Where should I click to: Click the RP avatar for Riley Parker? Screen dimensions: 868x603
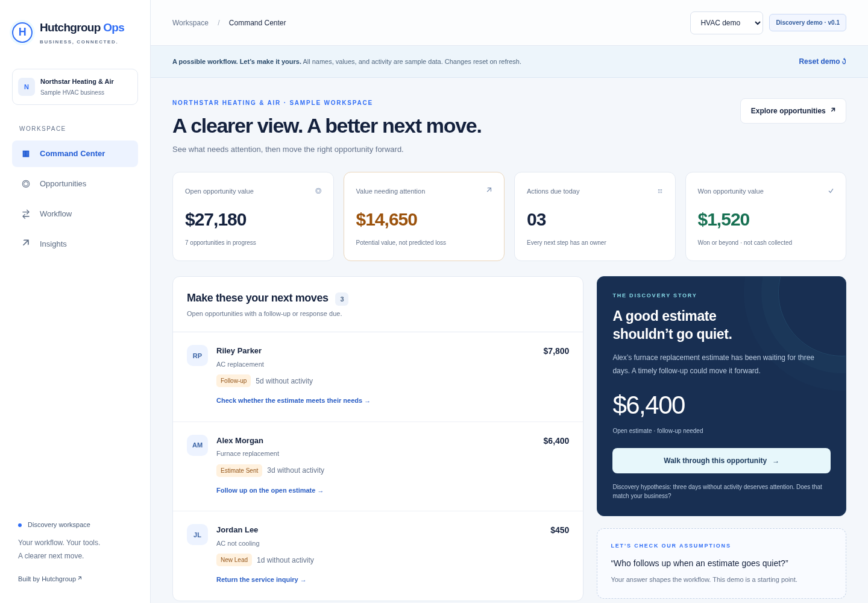pyautogui.click(x=197, y=356)
